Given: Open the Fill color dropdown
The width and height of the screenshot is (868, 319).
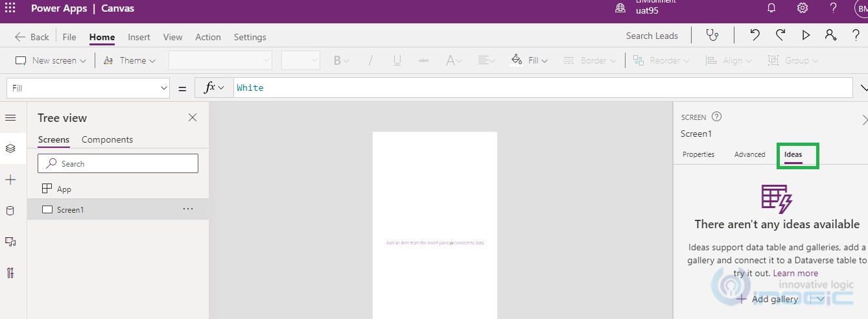Looking at the screenshot, I should click(530, 60).
